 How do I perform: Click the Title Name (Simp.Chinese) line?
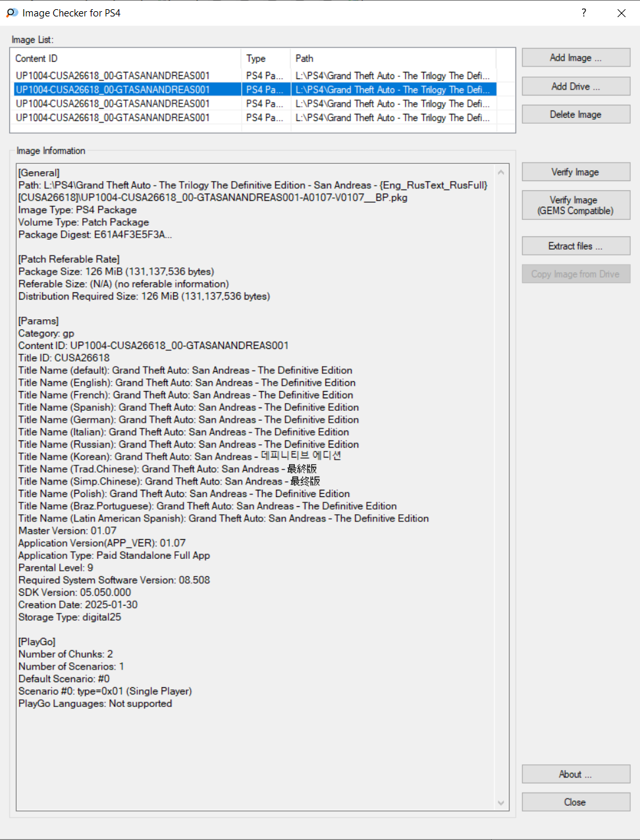click(x=169, y=481)
